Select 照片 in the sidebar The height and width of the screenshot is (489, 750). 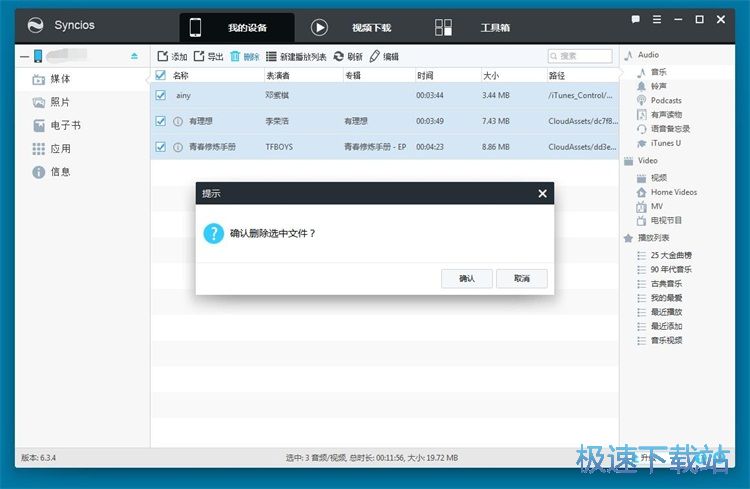tap(51, 102)
